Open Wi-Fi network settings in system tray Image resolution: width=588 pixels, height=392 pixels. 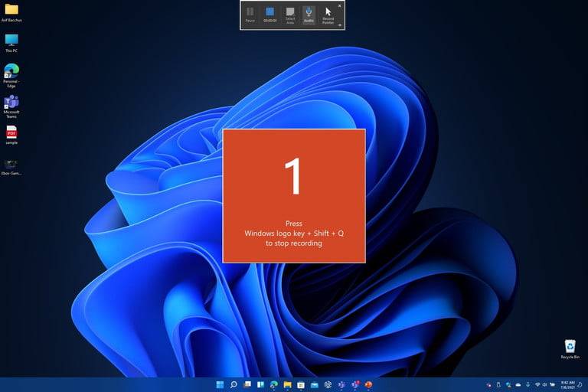(537, 385)
